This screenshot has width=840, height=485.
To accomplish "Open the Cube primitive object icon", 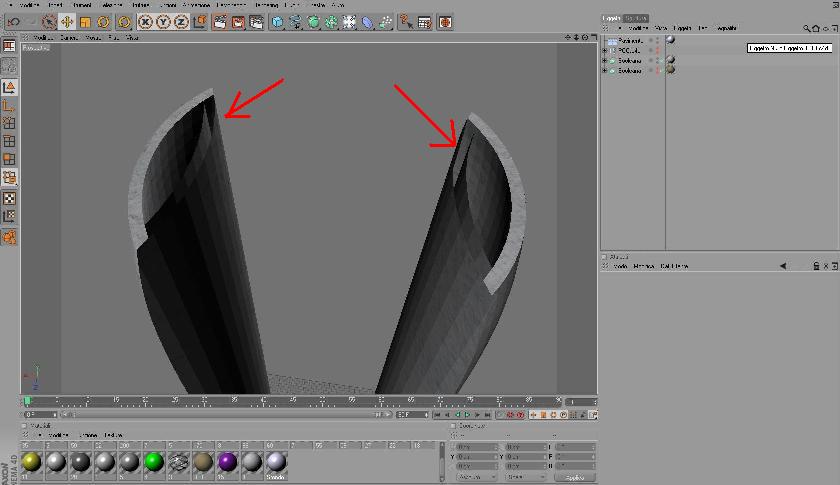I will [x=278, y=22].
